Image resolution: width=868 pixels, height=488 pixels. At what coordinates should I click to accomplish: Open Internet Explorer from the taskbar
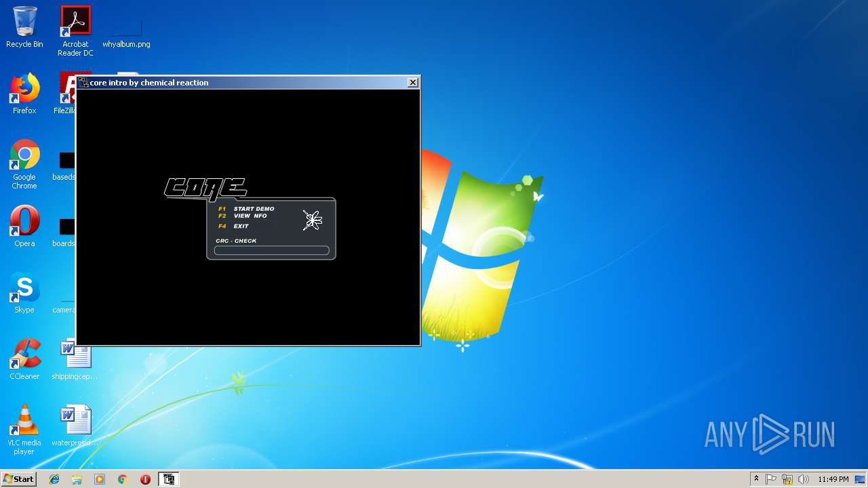pos(54,479)
